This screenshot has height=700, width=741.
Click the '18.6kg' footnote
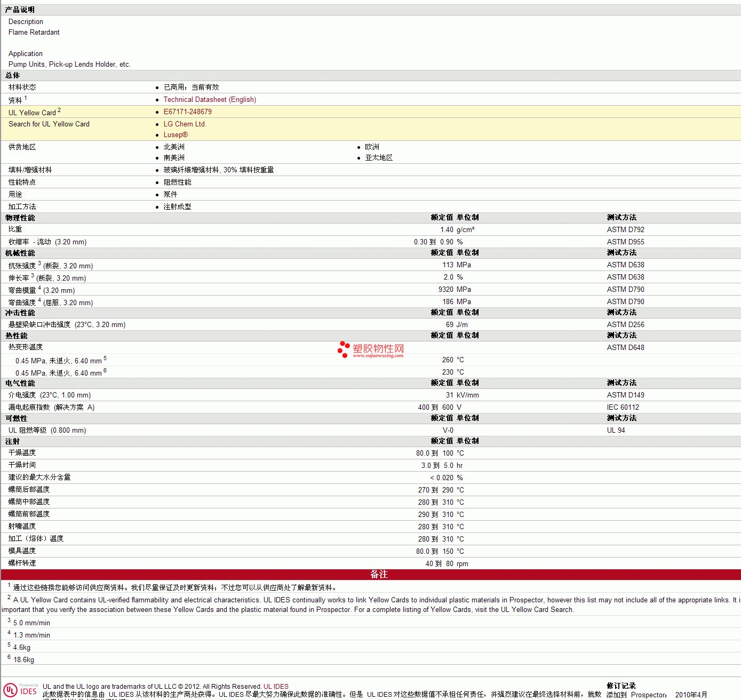coord(23,660)
